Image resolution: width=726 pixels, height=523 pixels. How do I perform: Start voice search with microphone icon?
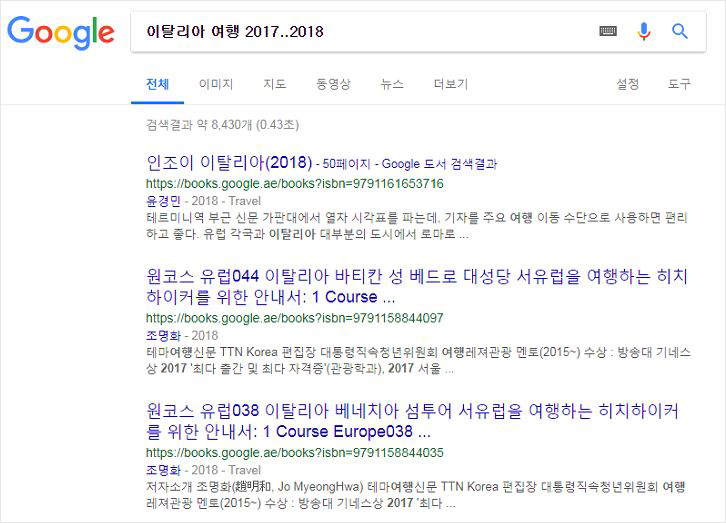point(644,31)
